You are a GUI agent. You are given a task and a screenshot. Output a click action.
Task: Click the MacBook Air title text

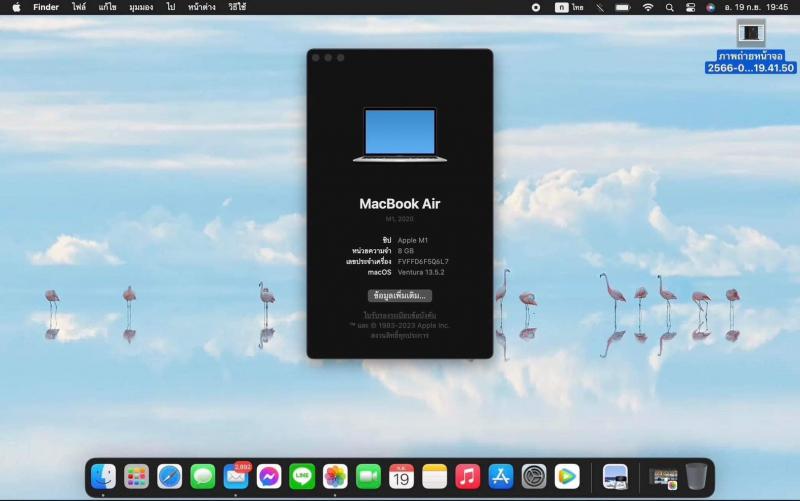[399, 204]
